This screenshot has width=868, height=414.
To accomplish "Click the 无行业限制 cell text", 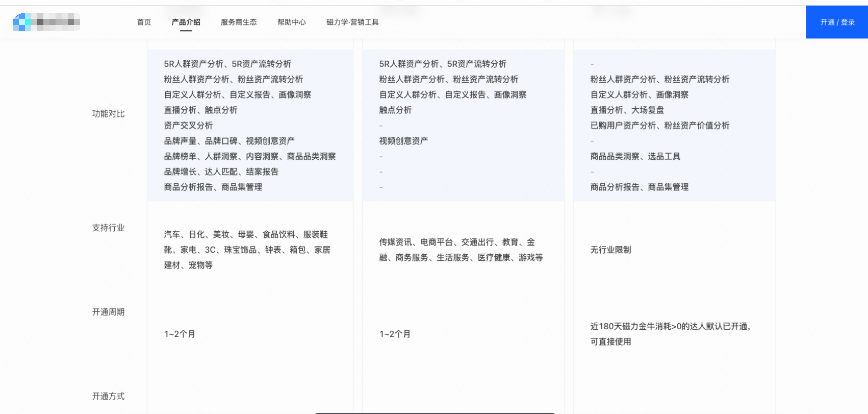I will (x=610, y=250).
